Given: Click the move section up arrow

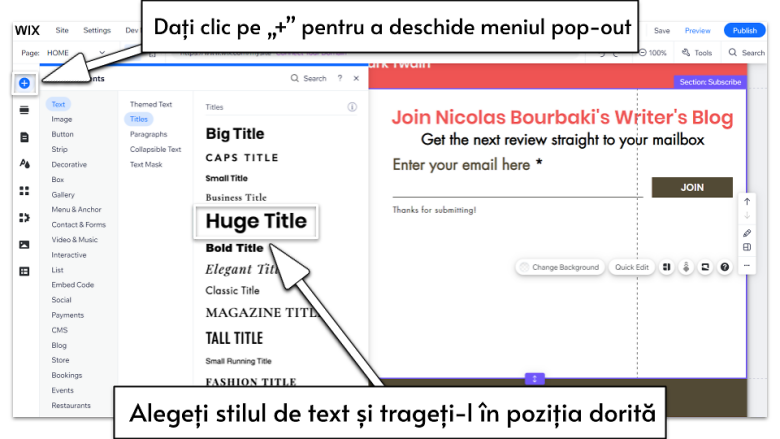Looking at the screenshot, I should 747,202.
